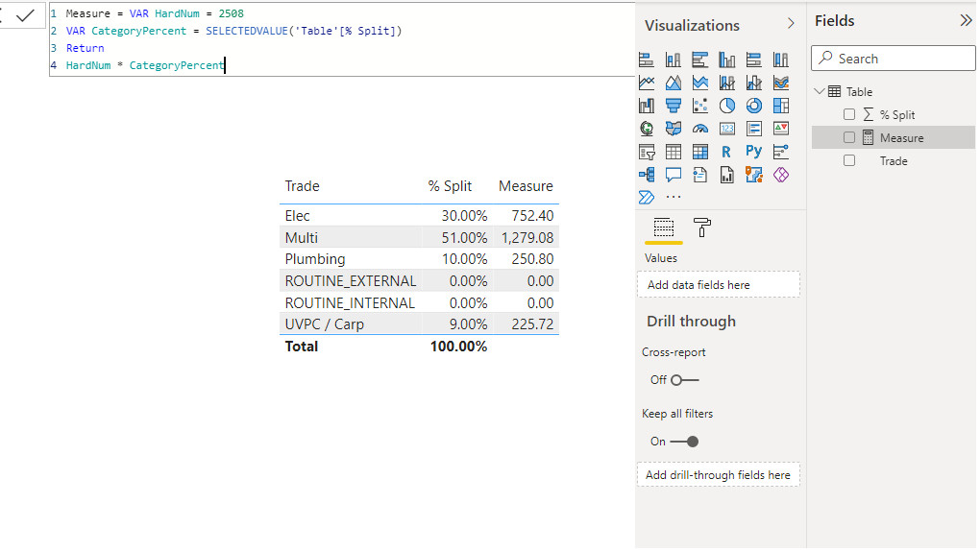
Task: Insert a Q&A speech bubble visual
Action: click(x=674, y=175)
